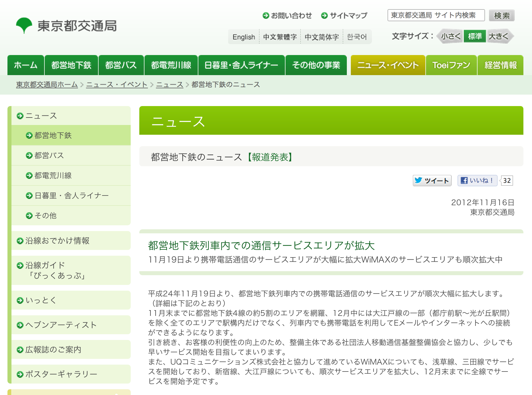Click arrow icon beside 日暮里・舎人ライナー sidebar item
Image resolution: width=532 pixels, height=395 pixels.
tap(29, 195)
